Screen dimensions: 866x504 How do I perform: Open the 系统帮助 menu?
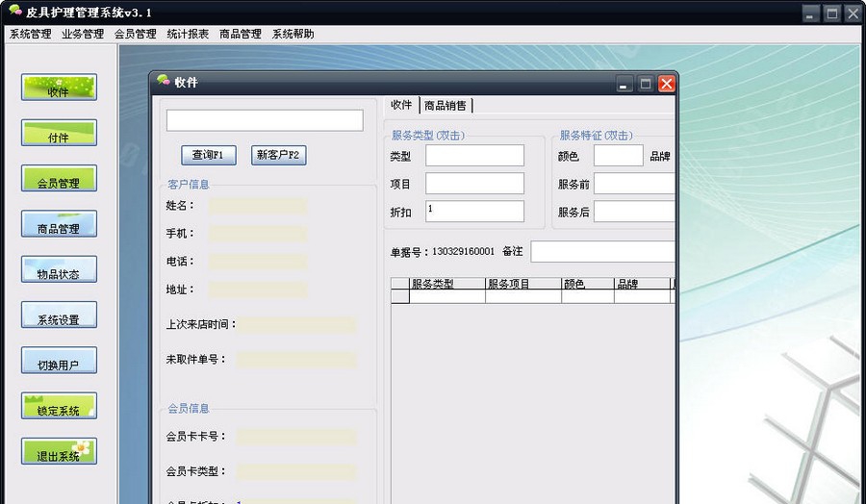[x=293, y=35]
